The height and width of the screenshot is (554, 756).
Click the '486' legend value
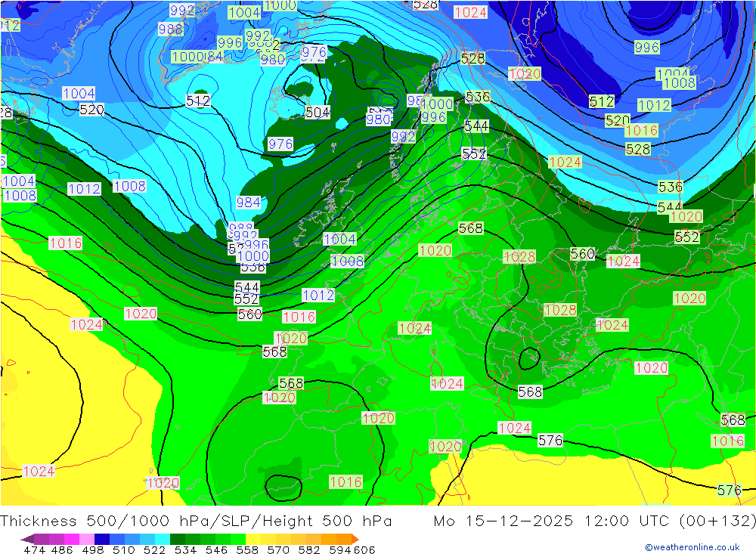62,549
